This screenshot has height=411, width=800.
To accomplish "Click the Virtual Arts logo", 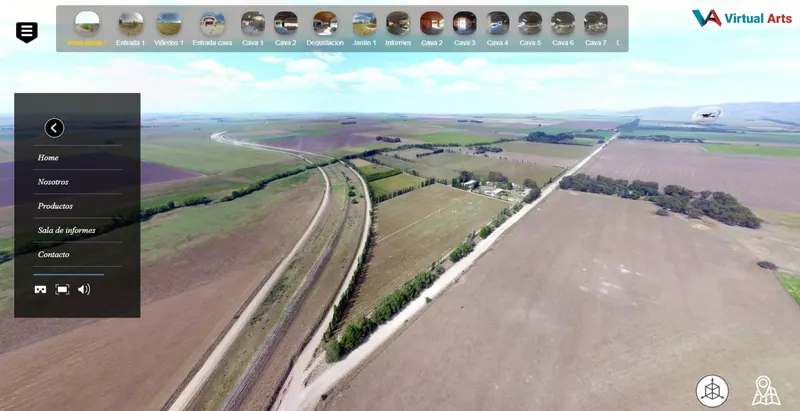I will [741, 18].
